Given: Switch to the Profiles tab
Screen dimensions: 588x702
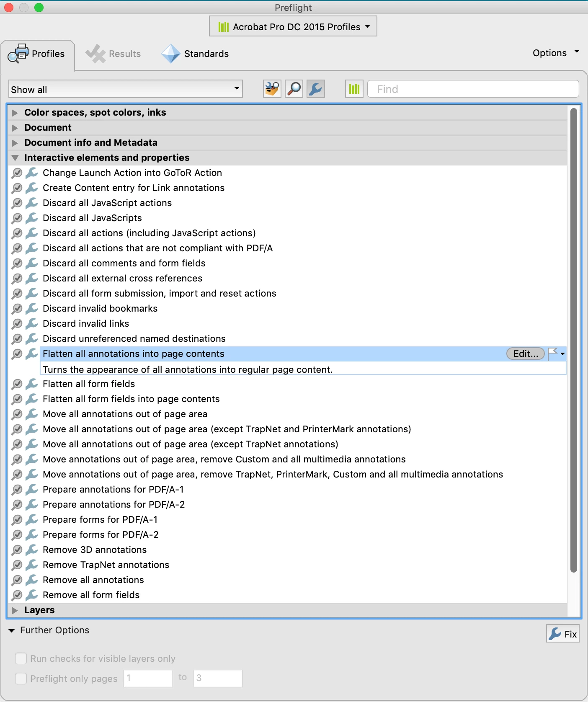Looking at the screenshot, I should coord(39,54).
